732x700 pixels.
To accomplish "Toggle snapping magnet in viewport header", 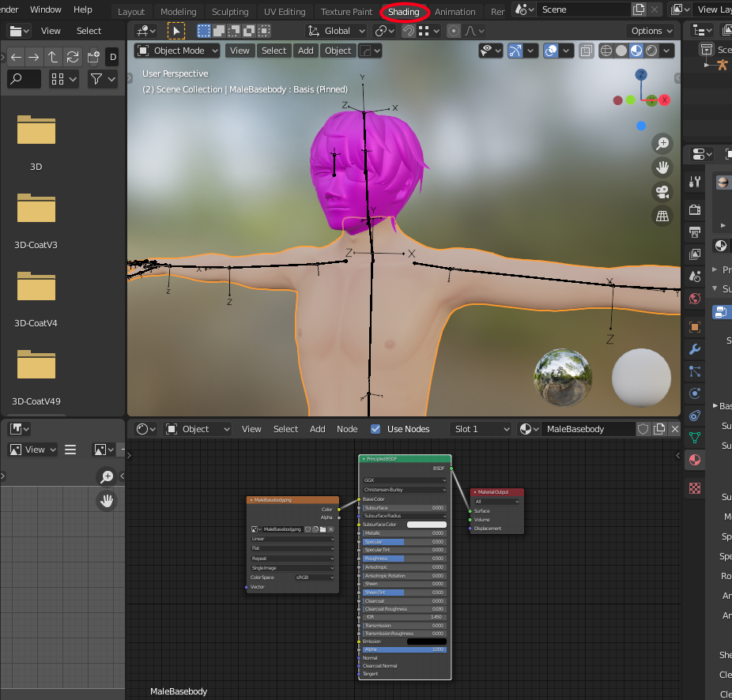I will [x=409, y=31].
